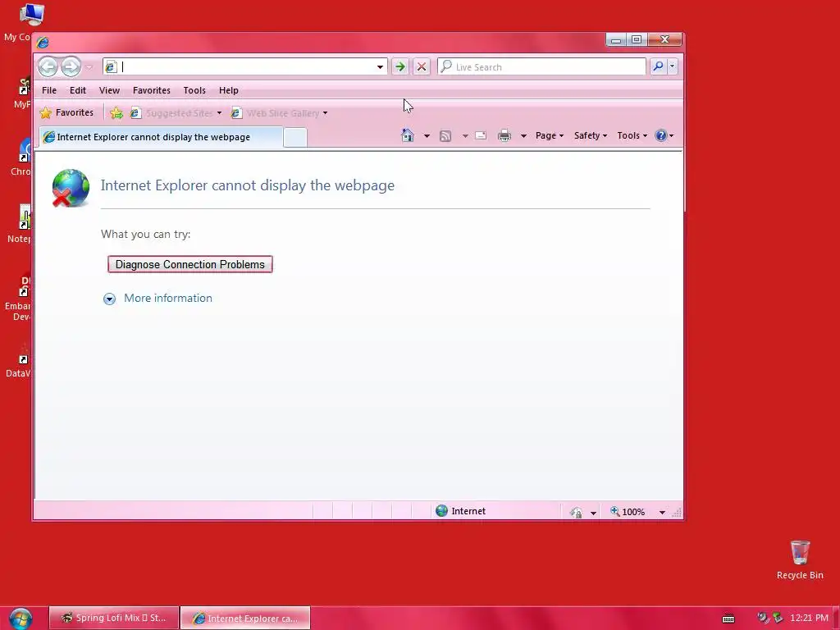Expand the Print options dropdown arrow
Image resolution: width=840 pixels, height=630 pixels.
pyautogui.click(x=523, y=136)
